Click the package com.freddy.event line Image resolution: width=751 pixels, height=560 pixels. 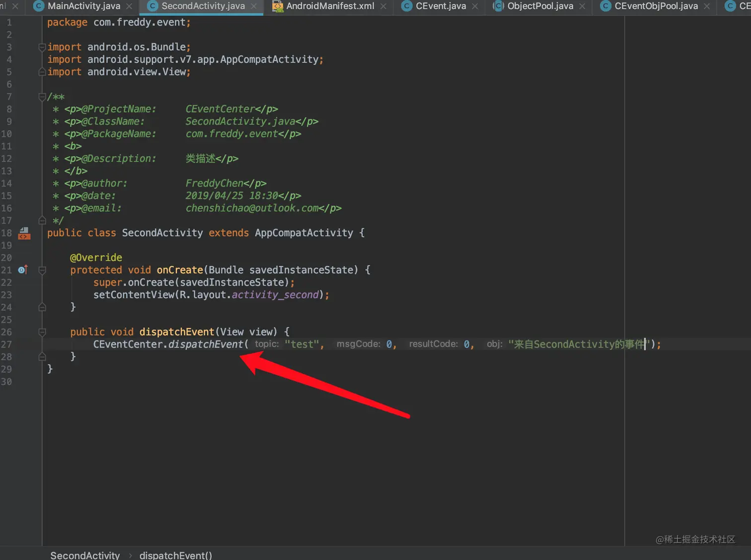119,22
